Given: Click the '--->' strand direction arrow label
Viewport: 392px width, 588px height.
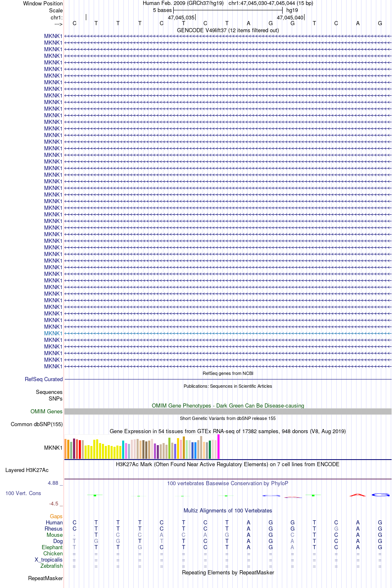Looking at the screenshot, I should [x=58, y=24].
